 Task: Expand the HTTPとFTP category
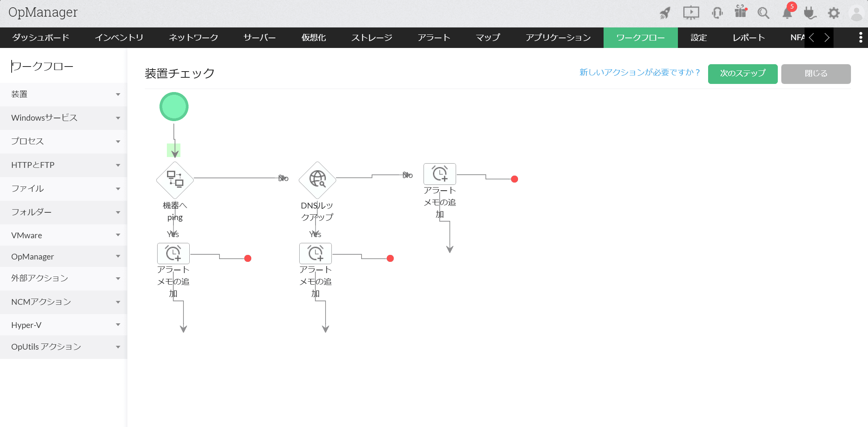63,165
